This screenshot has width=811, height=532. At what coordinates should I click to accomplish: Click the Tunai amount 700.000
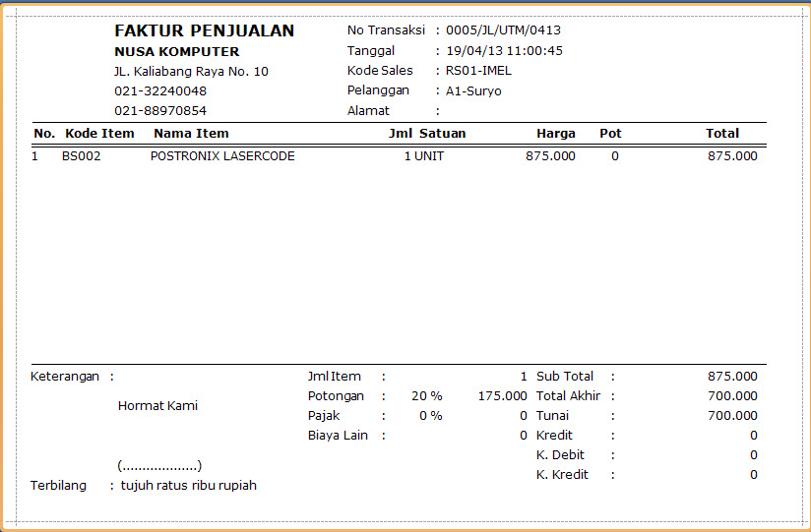tap(732, 416)
